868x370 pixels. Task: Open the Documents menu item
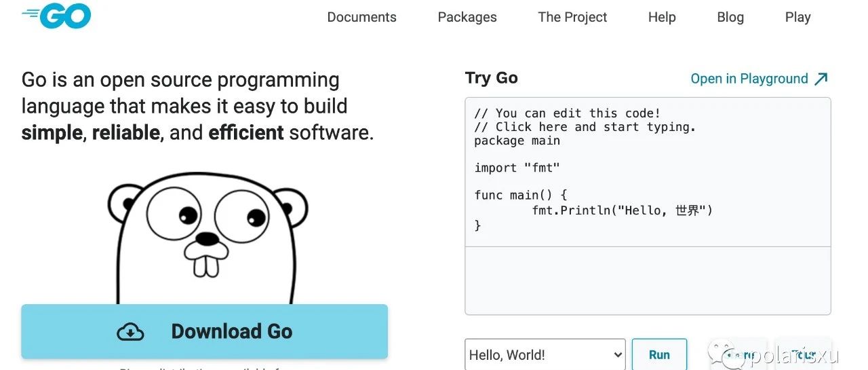pos(361,17)
